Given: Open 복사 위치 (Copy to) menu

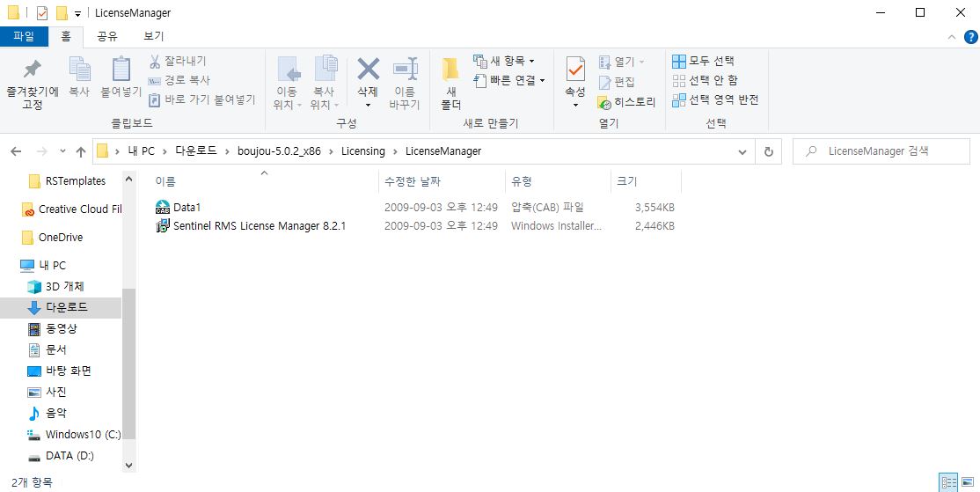Looking at the screenshot, I should coord(325,83).
